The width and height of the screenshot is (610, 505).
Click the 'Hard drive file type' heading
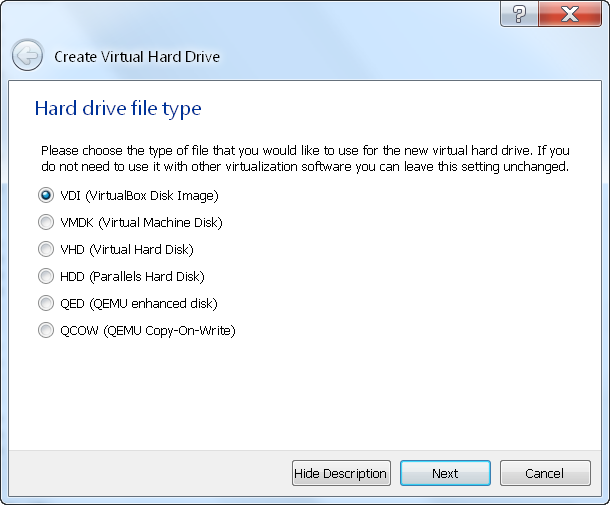pos(118,109)
